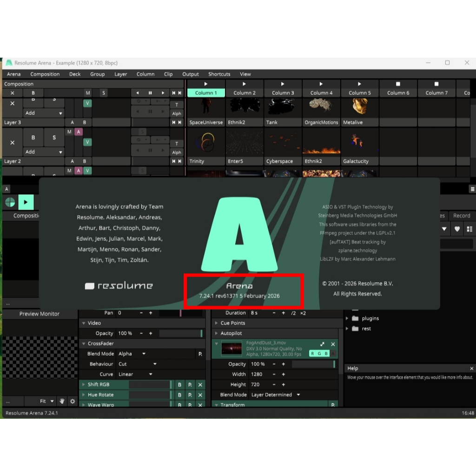Open the Output menu
The width and height of the screenshot is (476, 476).
coord(190,74)
